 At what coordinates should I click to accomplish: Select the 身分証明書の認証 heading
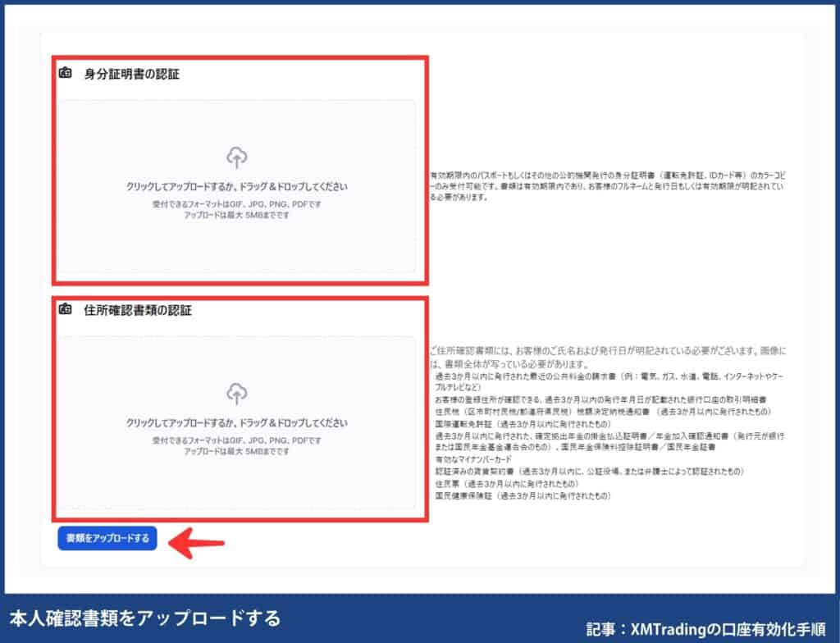pyautogui.click(x=132, y=74)
